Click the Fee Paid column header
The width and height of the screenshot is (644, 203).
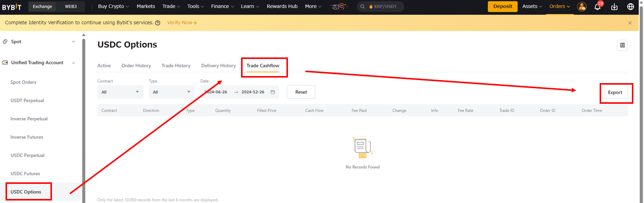tap(359, 110)
